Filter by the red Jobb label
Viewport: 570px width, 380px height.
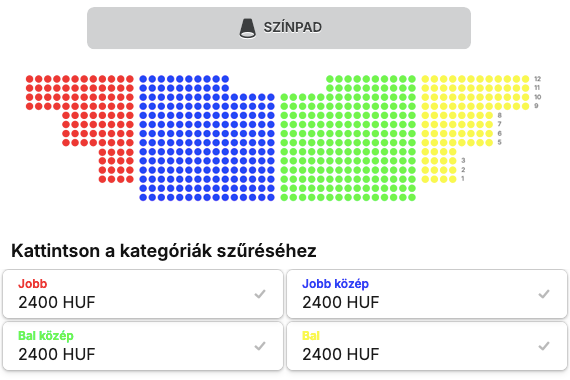33,284
